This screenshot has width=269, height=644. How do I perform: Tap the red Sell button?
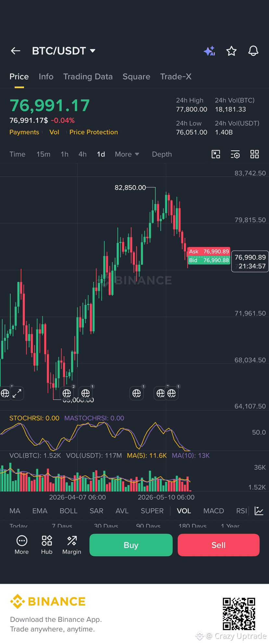tap(219, 545)
